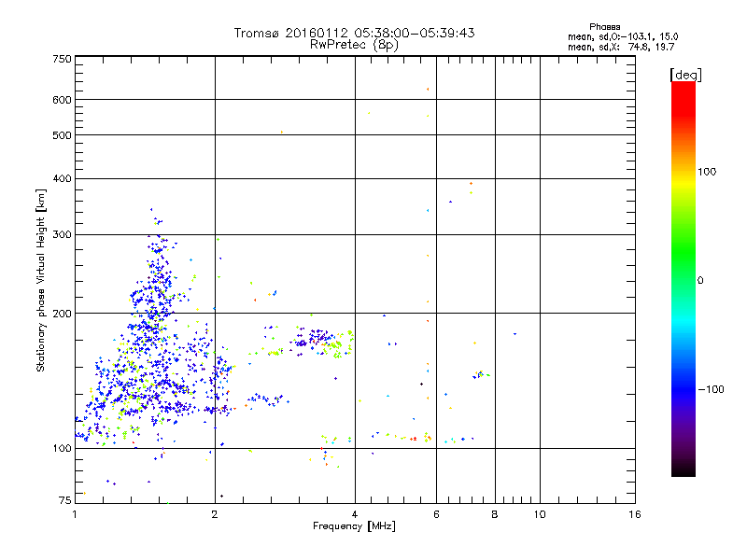747x560 pixels.
Task: Click the '200' y-axis tick label
Action: [x=62, y=314]
